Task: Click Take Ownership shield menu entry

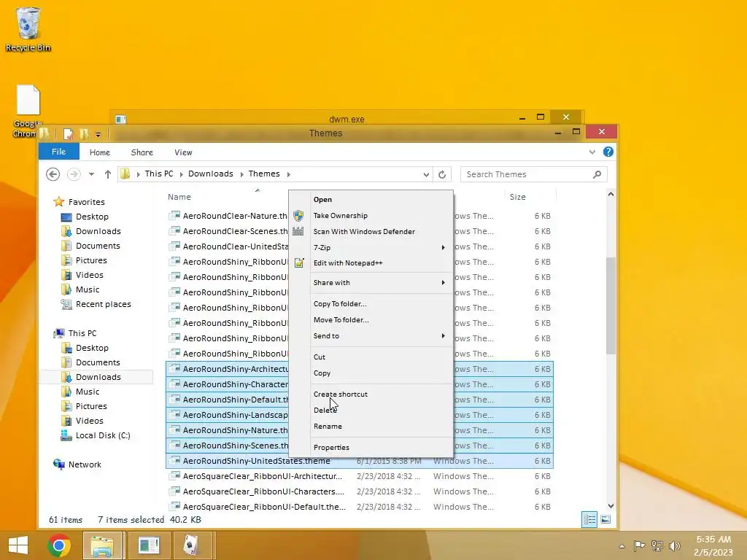Action: [x=371, y=216]
